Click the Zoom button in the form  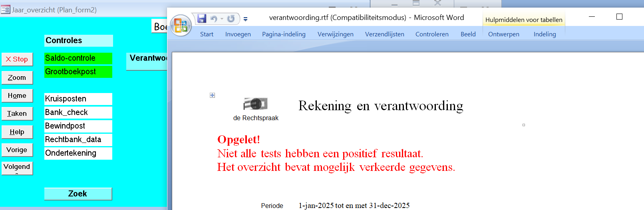[x=17, y=77]
